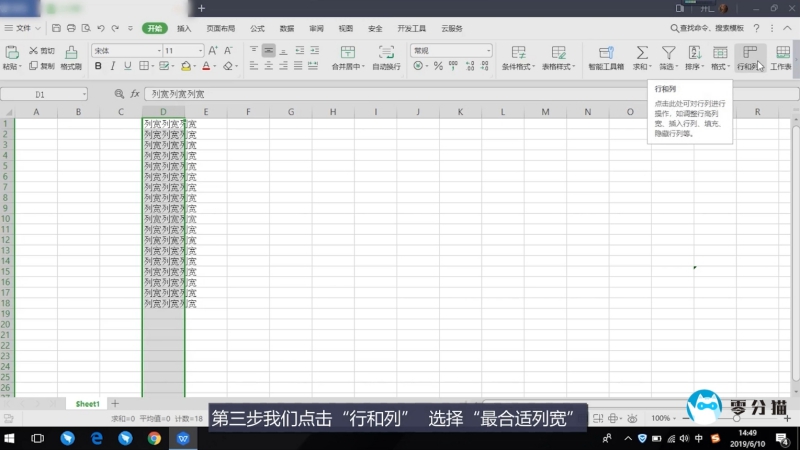Toggle Underline formatting

click(x=128, y=67)
